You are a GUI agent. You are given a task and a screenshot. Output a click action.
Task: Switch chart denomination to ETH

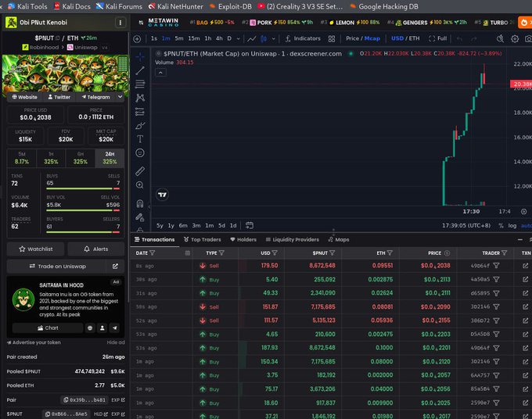(x=414, y=38)
